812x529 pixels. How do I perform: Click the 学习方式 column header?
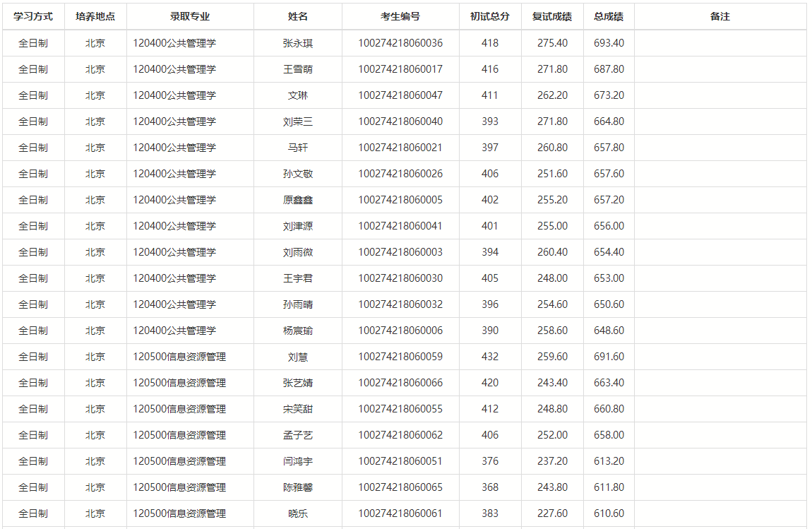pos(33,16)
